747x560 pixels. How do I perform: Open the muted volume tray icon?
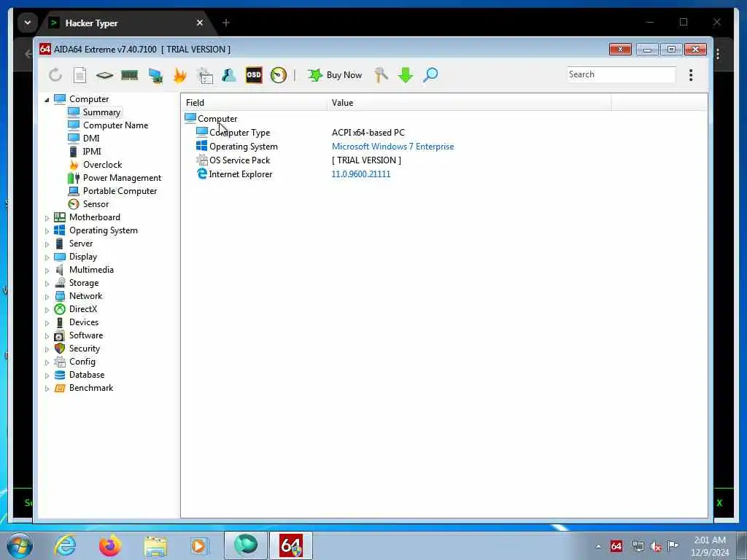[x=656, y=546]
